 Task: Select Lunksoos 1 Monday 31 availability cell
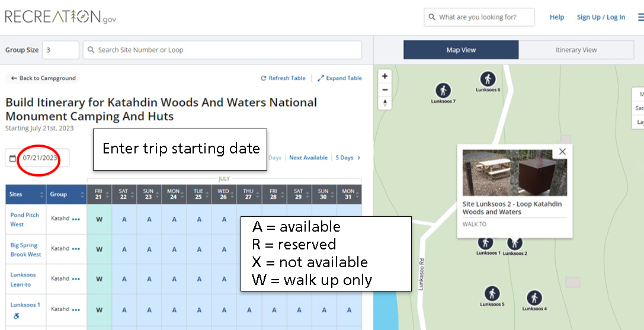pyautogui.click(x=349, y=310)
